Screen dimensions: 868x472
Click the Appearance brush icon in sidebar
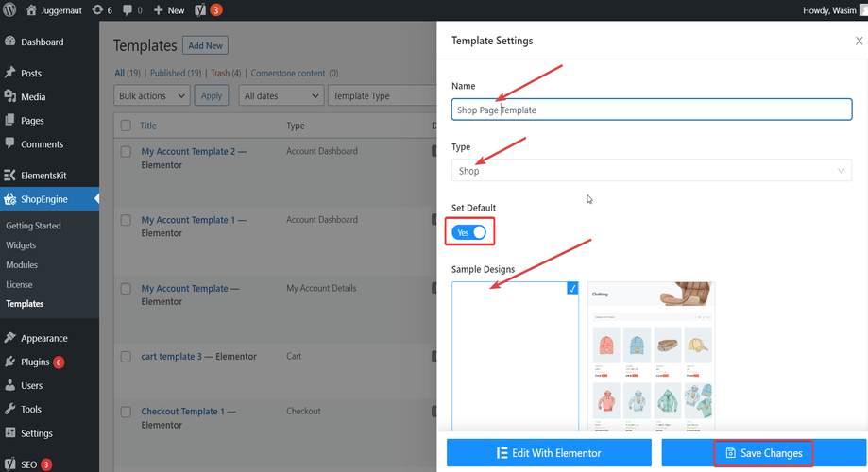10,338
